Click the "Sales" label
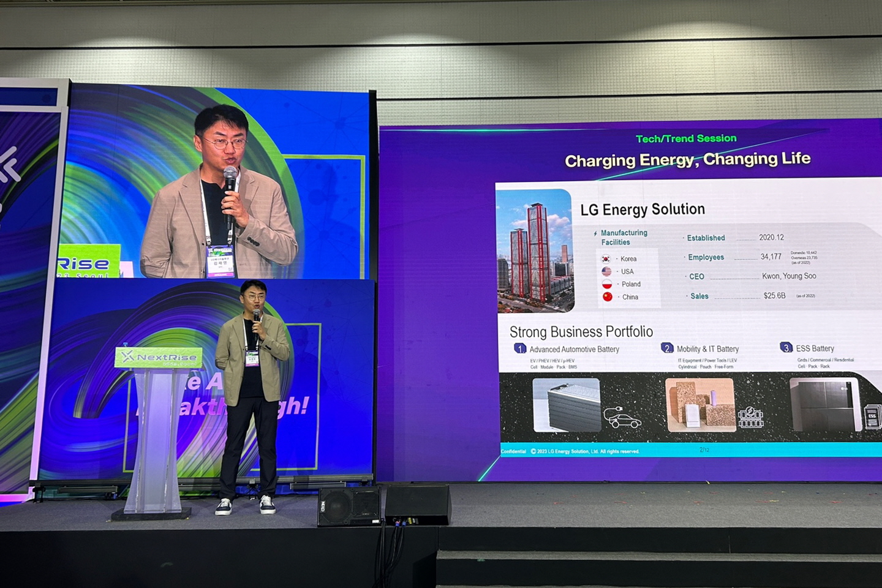Viewport: 882px width, 588px height. [x=699, y=296]
